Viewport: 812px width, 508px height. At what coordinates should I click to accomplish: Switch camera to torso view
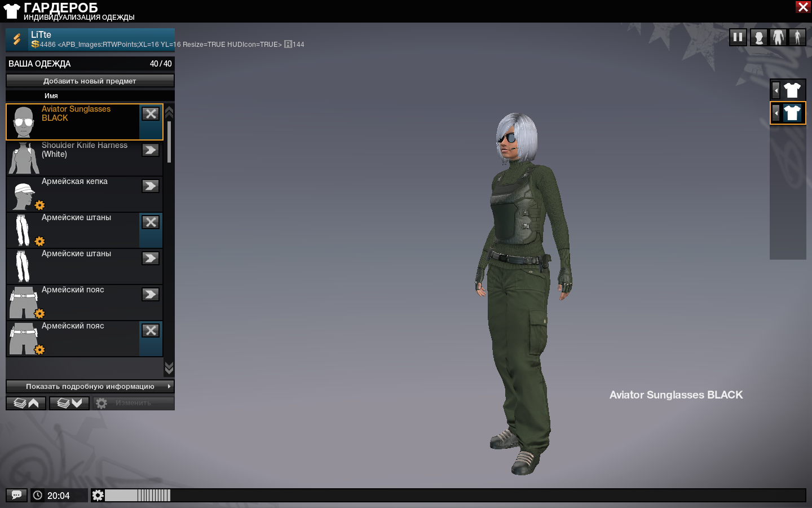click(x=778, y=38)
